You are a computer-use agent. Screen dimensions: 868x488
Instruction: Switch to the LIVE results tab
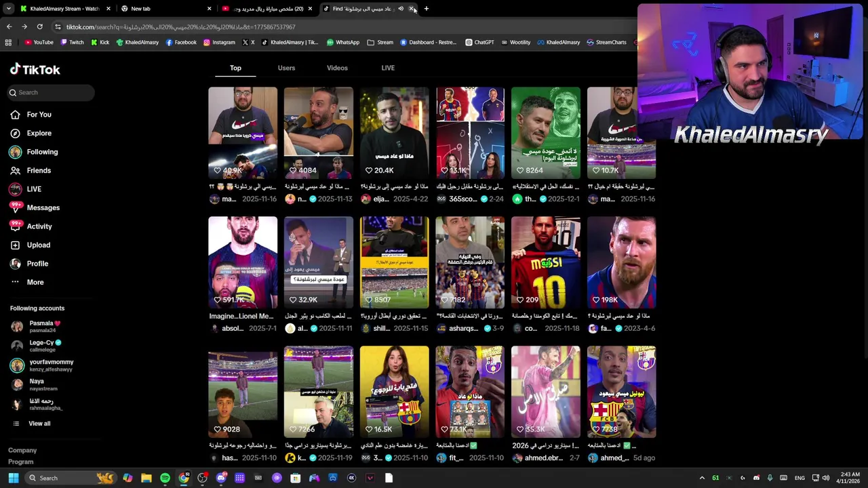[x=388, y=68]
